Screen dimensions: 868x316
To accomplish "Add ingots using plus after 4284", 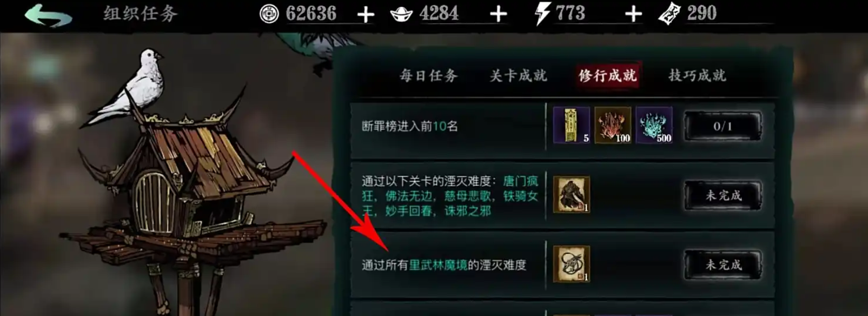I will point(498,14).
